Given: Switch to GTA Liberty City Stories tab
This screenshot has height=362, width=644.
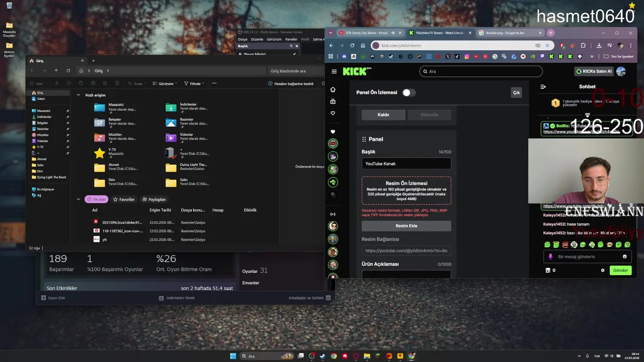Looking at the screenshot, I should tap(370, 33).
